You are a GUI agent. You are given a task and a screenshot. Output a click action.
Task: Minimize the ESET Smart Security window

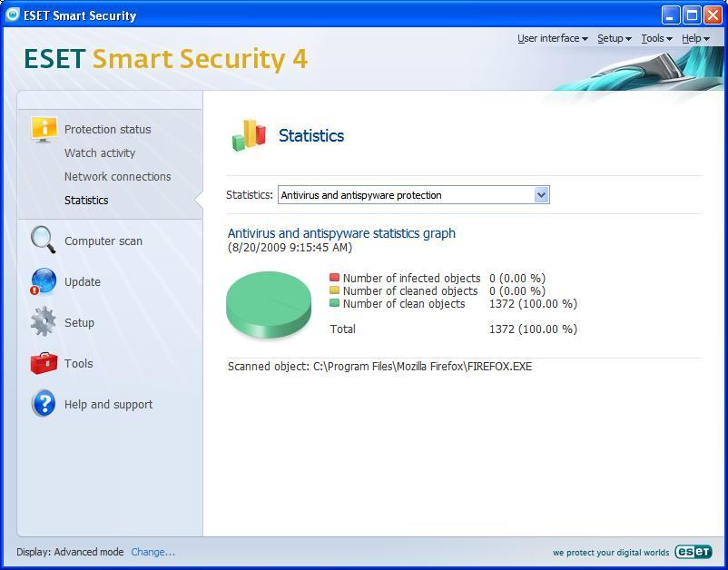pyautogui.click(x=670, y=15)
